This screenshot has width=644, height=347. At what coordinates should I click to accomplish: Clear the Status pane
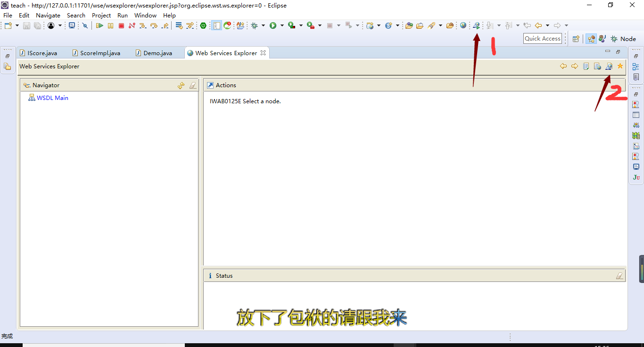coord(619,276)
